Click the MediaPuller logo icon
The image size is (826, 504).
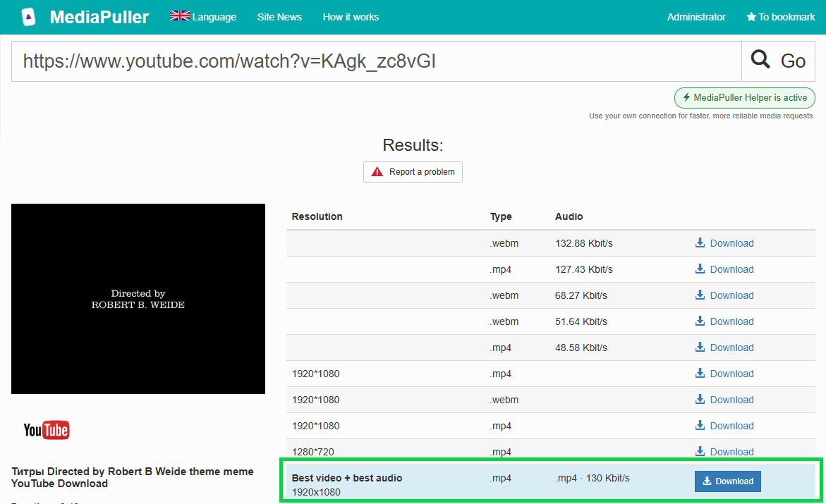28,17
